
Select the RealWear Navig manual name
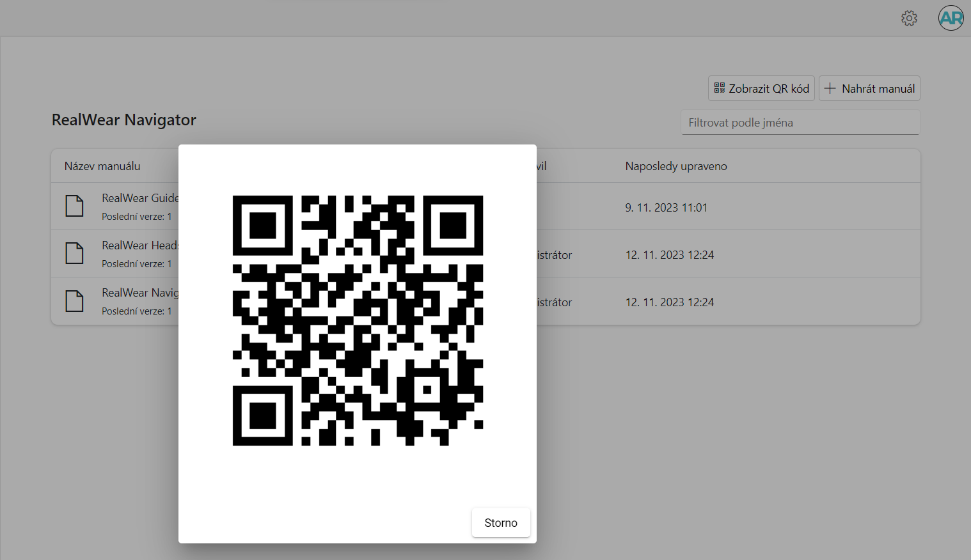click(x=140, y=293)
